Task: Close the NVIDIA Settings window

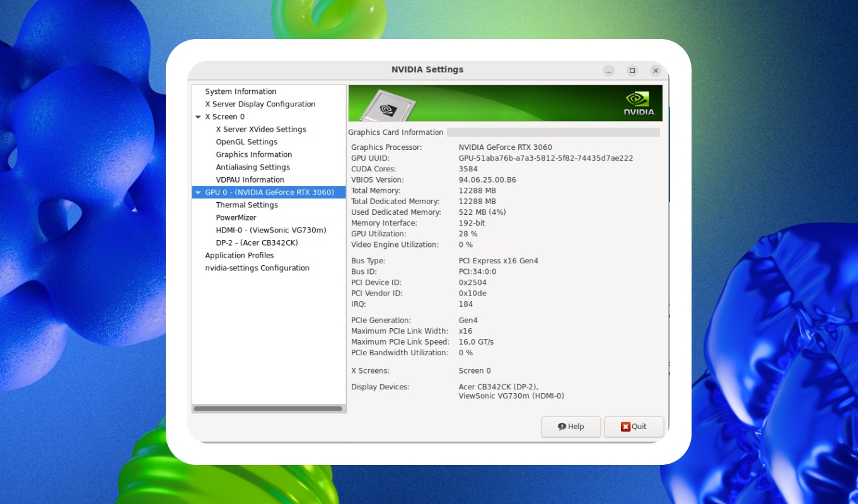Action: 656,71
